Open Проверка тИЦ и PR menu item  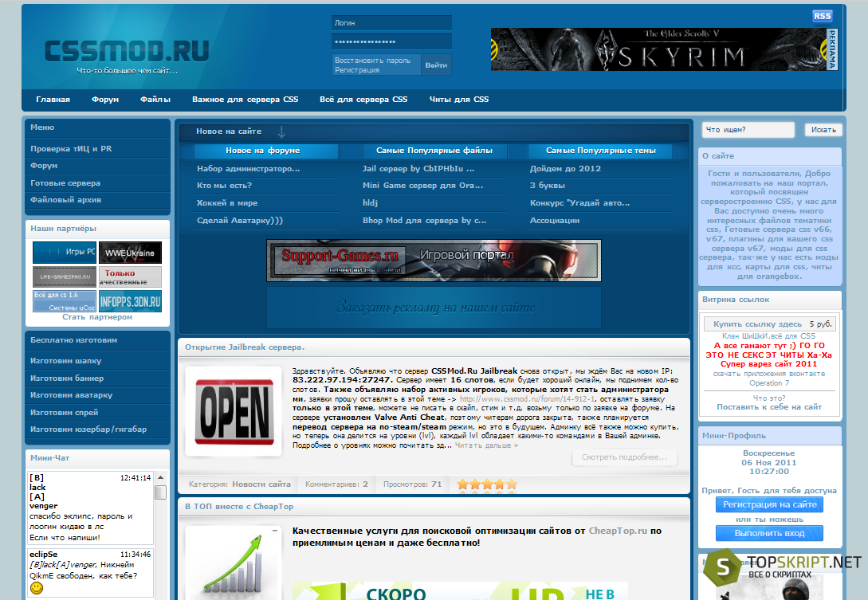click(x=71, y=149)
